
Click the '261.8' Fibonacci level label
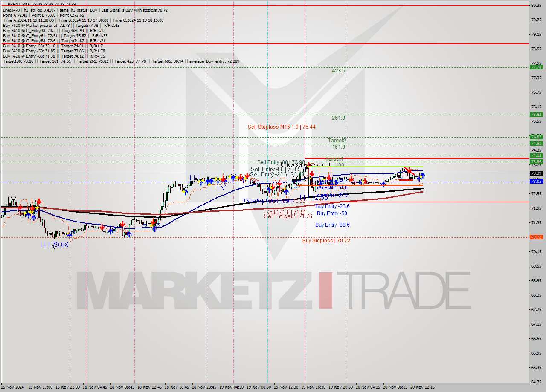coord(338,118)
